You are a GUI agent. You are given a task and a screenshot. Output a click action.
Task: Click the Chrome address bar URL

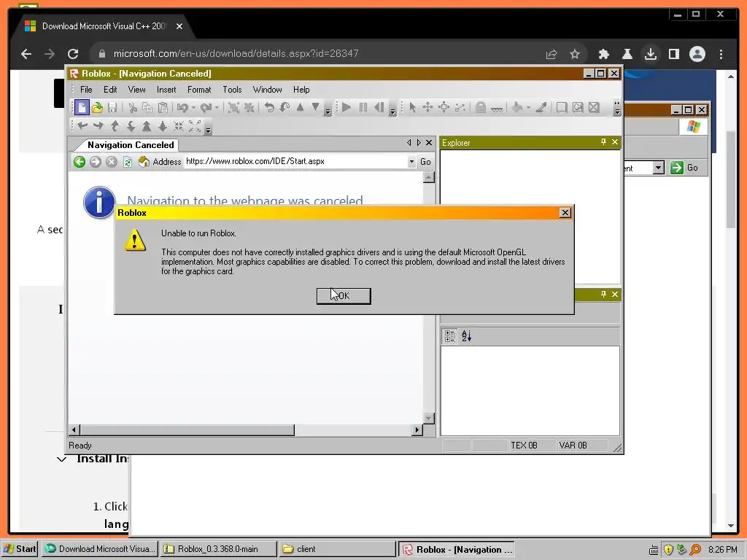[236, 53]
